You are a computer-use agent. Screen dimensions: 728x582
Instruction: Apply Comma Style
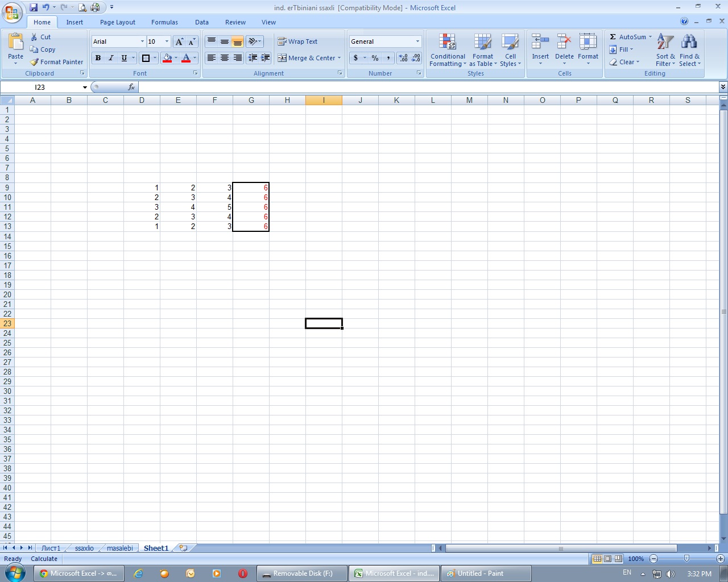(388, 58)
